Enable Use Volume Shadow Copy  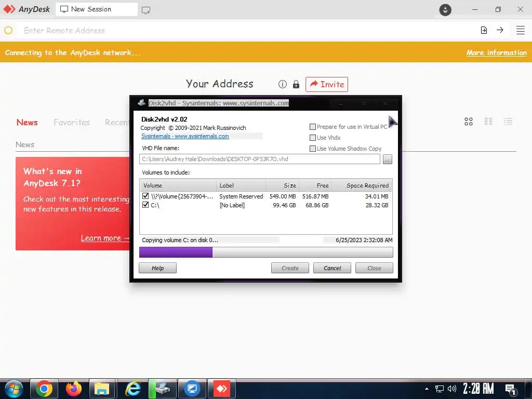pyautogui.click(x=313, y=148)
